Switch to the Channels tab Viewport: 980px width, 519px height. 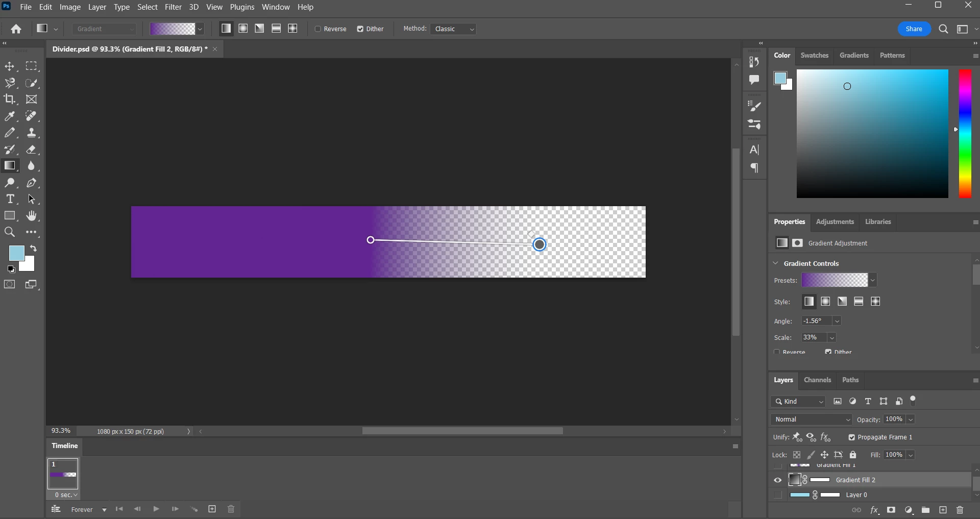[x=817, y=380]
